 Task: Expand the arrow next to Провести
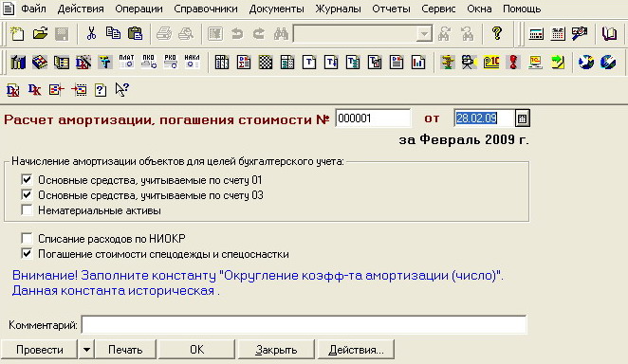(86, 350)
